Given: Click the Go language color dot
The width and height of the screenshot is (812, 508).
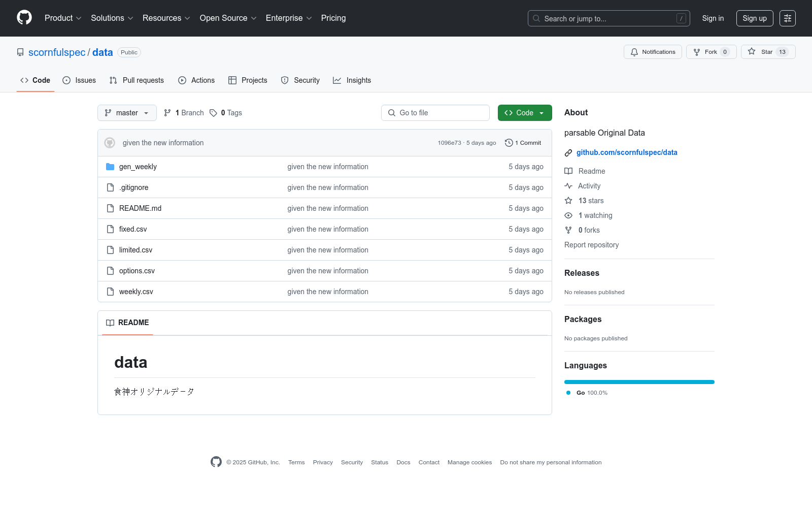Looking at the screenshot, I should coord(568,393).
